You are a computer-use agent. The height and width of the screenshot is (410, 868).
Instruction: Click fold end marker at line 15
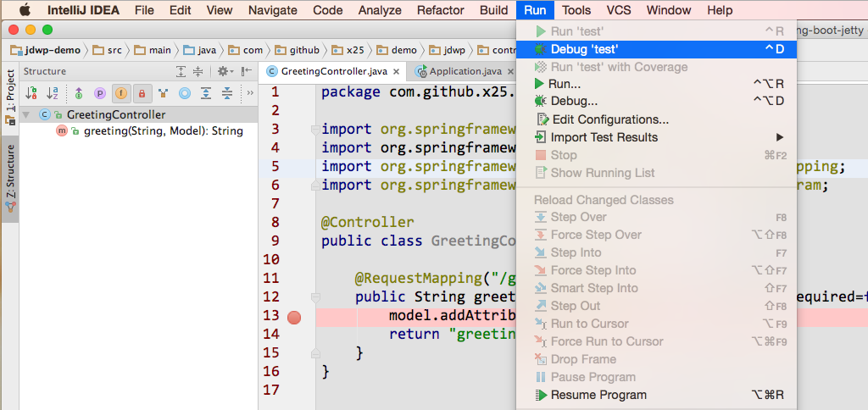(315, 353)
